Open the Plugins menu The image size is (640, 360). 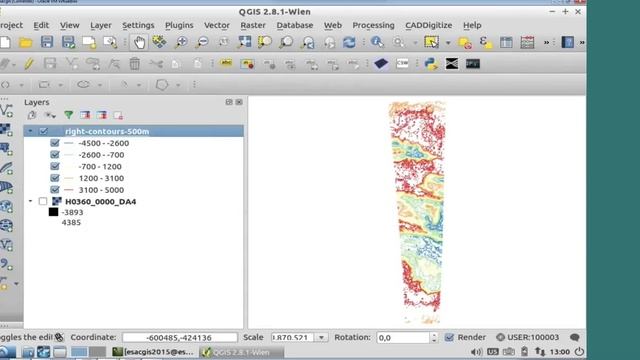coord(179,25)
